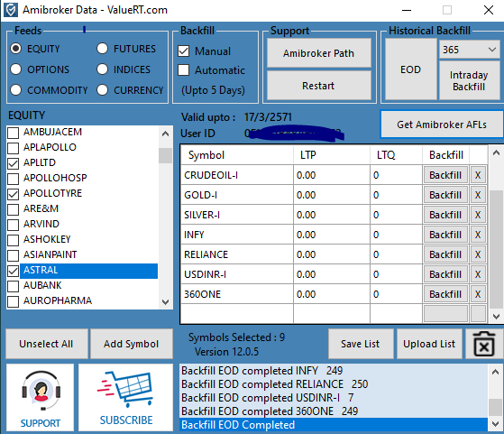Remove USDINR-I with its X button
Viewport: 504px width, 434px height.
(x=478, y=274)
